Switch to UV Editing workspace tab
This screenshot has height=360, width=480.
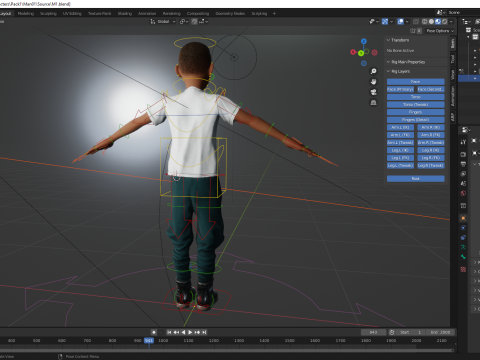point(72,14)
